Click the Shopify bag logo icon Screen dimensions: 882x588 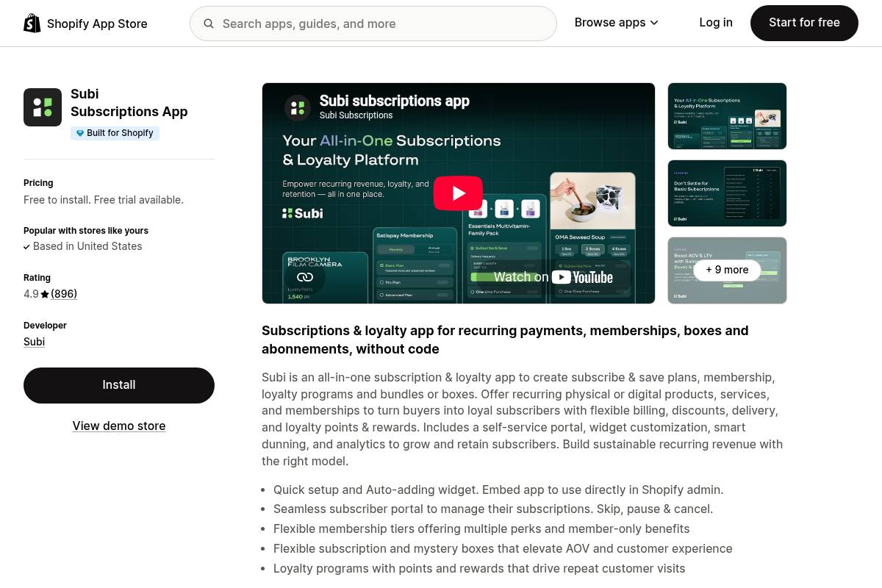coord(32,24)
